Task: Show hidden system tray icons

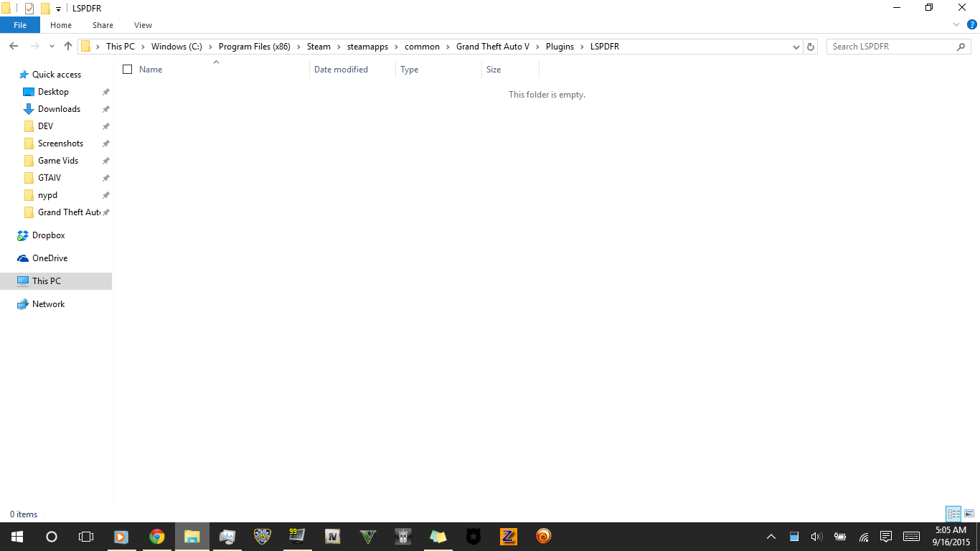Action: [x=771, y=537]
